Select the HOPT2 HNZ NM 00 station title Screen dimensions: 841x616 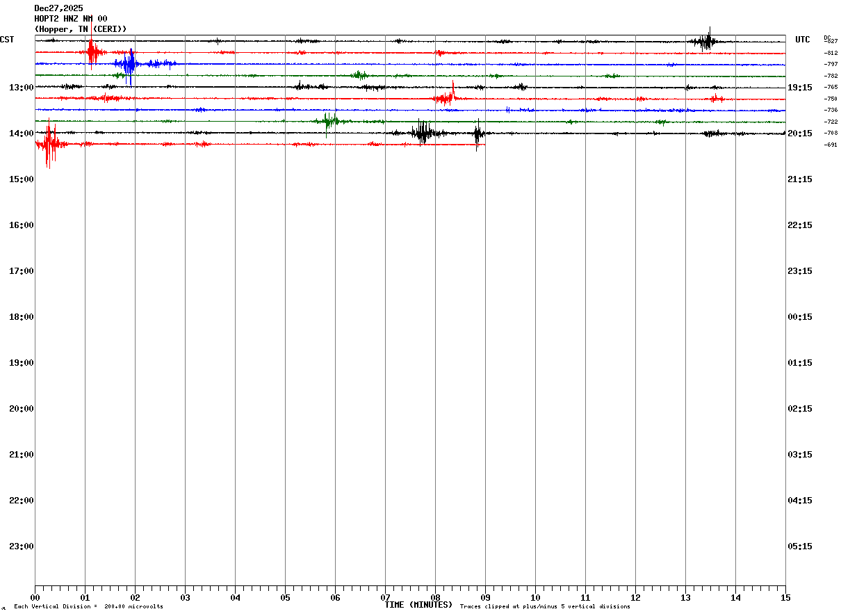71,19
